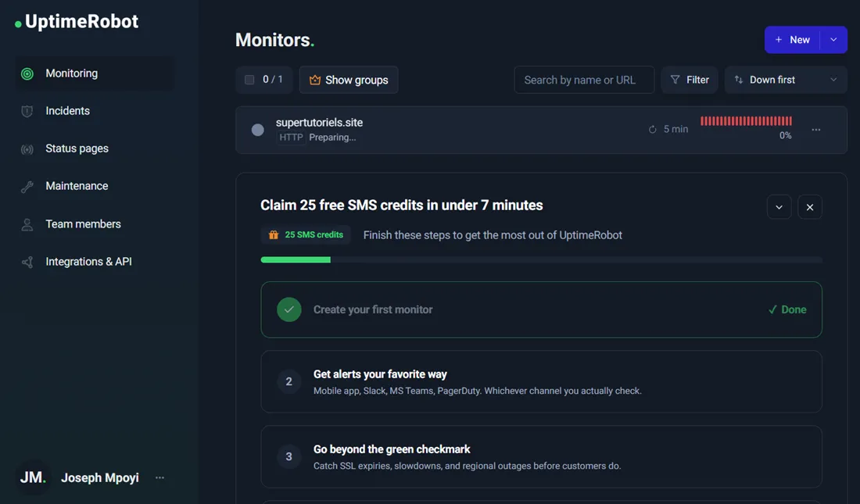Click the 0 / 1 selection count
This screenshot has width=860, height=504.
pos(273,80)
